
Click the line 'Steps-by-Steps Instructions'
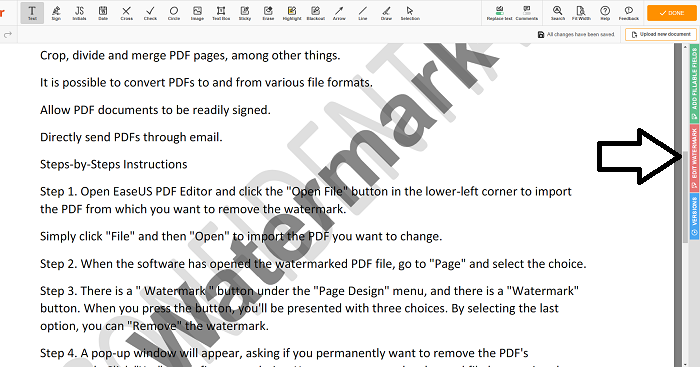pyautogui.click(x=113, y=164)
